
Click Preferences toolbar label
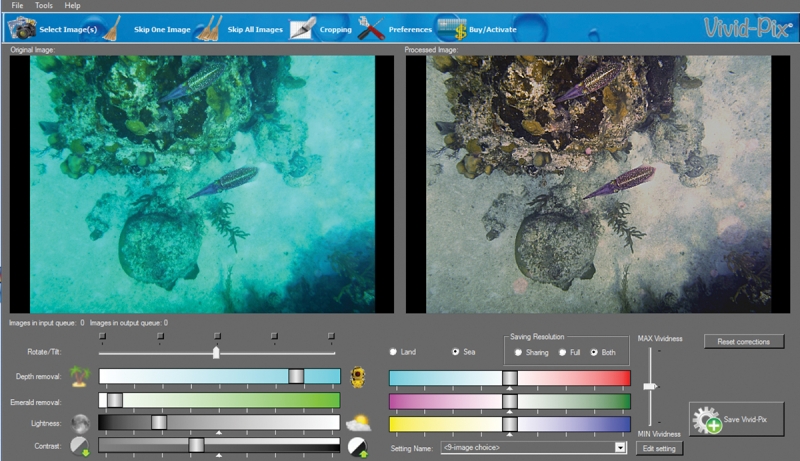(x=410, y=30)
